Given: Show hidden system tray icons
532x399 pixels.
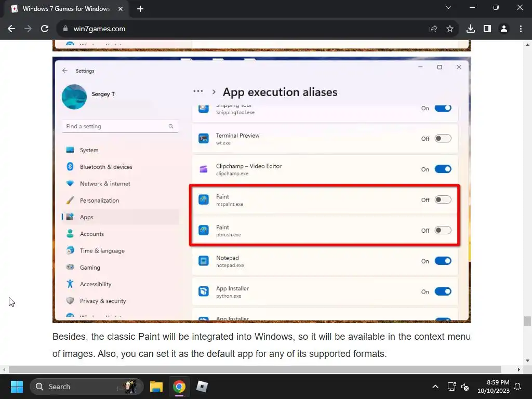Looking at the screenshot, I should [435, 387].
